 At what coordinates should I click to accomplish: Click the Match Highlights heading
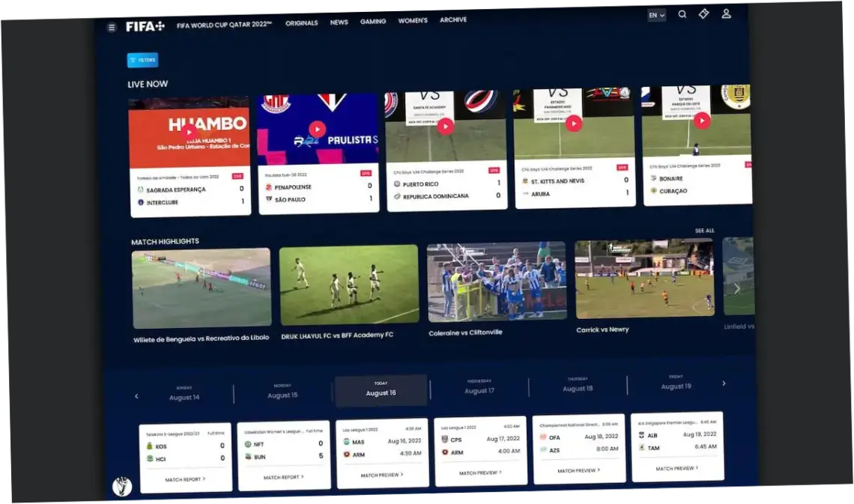point(165,242)
